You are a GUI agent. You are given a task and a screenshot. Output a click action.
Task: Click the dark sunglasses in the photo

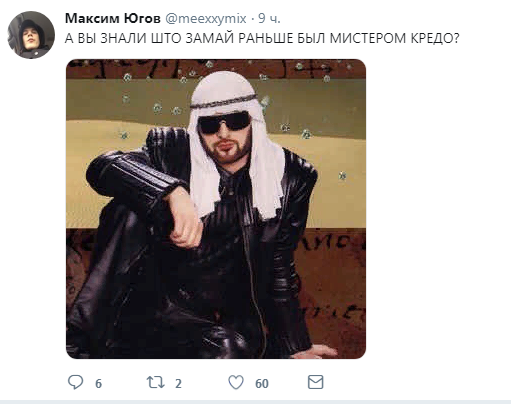coord(224,122)
